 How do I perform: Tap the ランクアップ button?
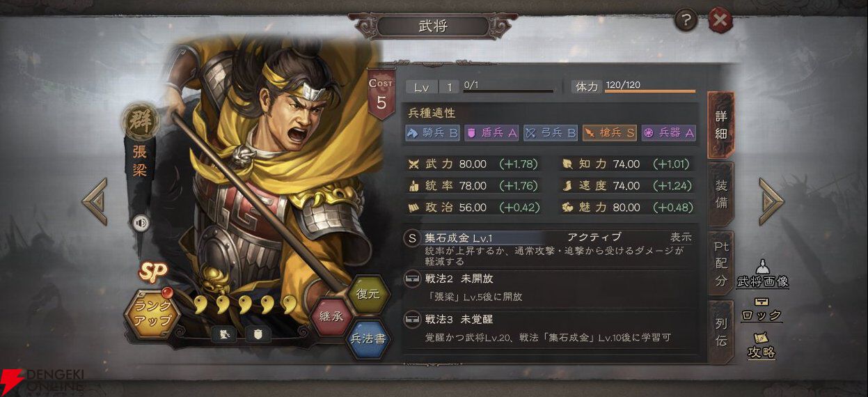[x=152, y=315]
